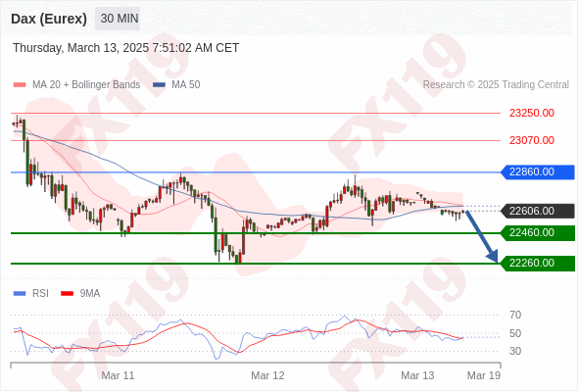The width and height of the screenshot is (578, 392).
Task: Click the red 23070.00 resistance label
Action: (532, 140)
